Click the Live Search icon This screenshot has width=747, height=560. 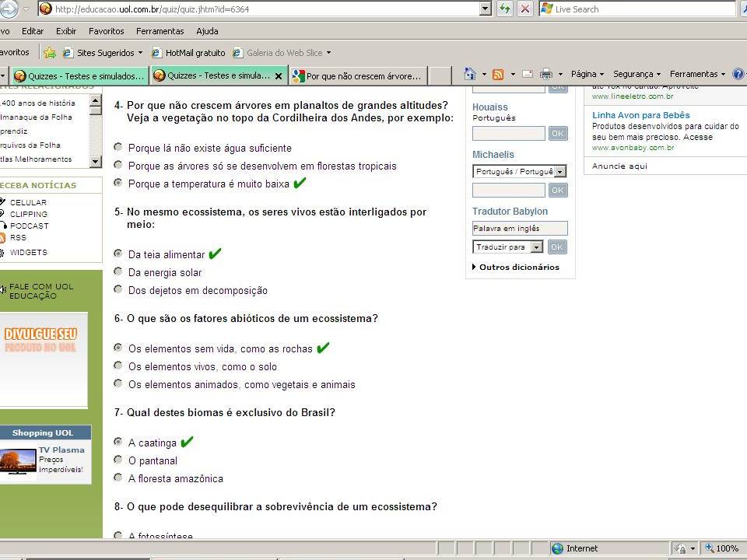point(547,9)
